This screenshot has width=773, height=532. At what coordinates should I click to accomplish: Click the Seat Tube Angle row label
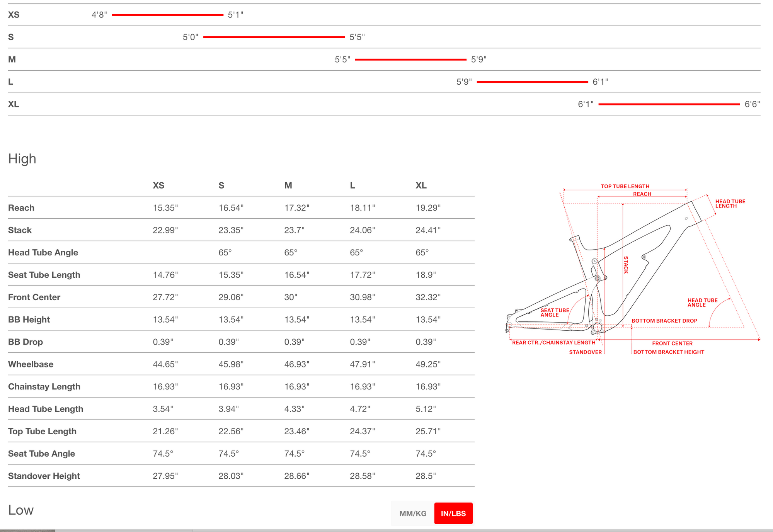pyautogui.click(x=41, y=454)
